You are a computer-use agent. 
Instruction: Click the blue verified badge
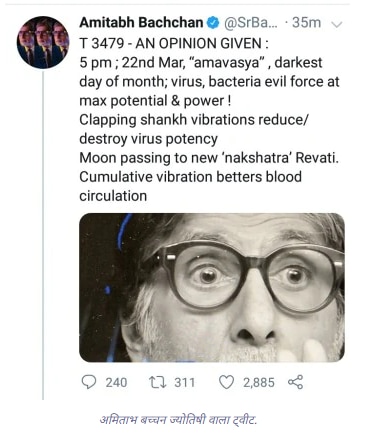coord(213,23)
